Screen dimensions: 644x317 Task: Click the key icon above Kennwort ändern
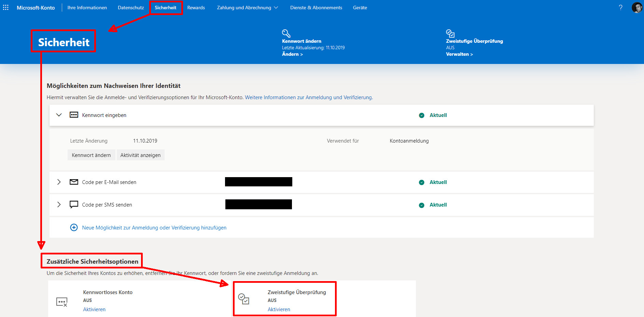coord(286,33)
